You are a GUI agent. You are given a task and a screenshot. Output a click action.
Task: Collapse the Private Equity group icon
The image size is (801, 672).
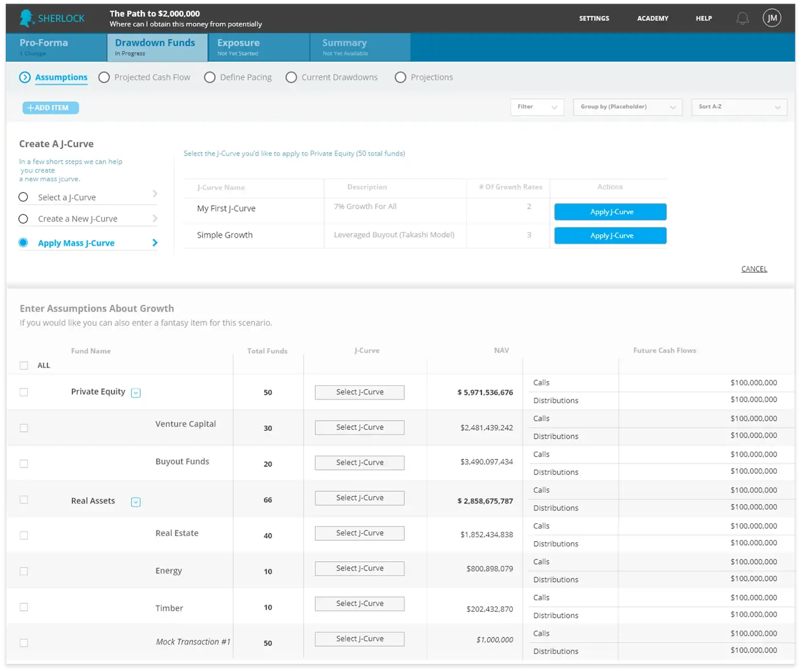(135, 393)
